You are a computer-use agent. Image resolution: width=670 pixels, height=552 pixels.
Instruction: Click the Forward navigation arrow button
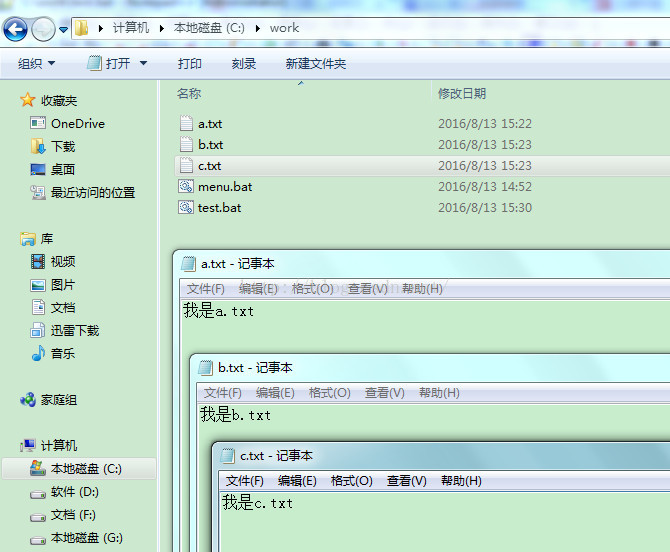[x=44, y=29]
